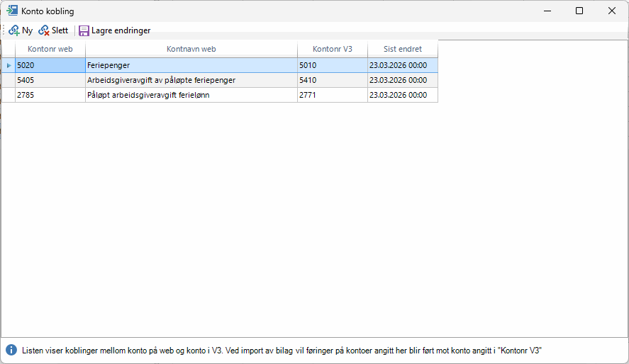Image resolution: width=629 pixels, height=364 pixels.
Task: Select account number 5405 cell
Action: pyautogui.click(x=50, y=80)
